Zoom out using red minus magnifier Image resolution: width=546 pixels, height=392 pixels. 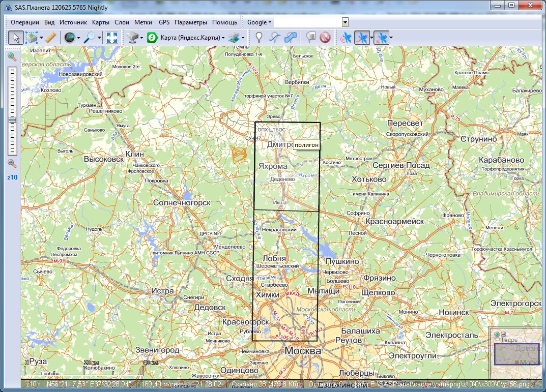12,163
